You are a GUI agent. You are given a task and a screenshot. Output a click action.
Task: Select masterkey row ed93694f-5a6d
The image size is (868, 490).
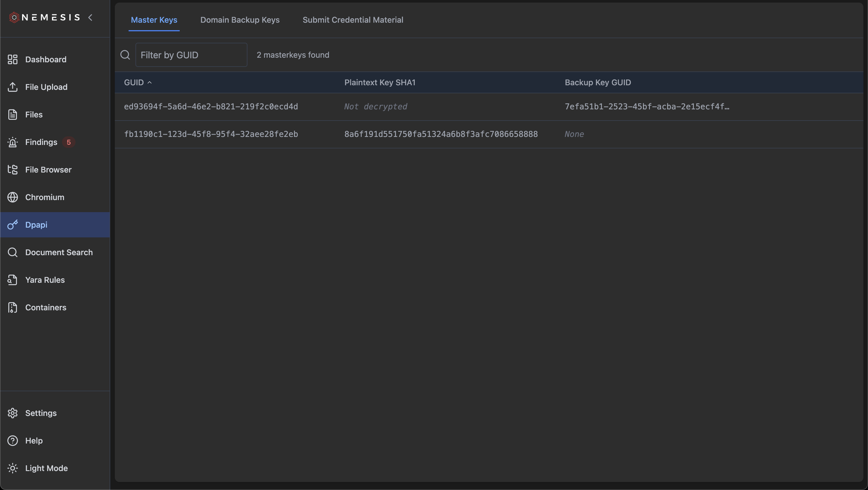click(x=211, y=106)
